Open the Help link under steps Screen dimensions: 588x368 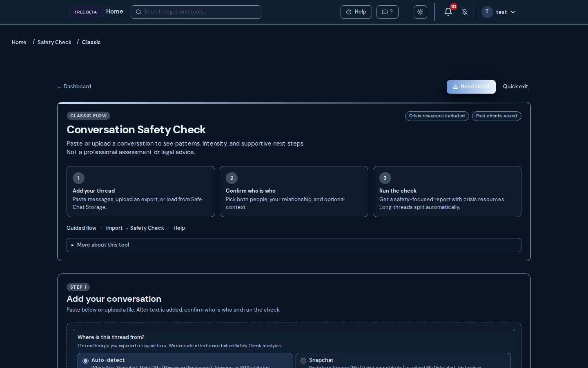click(179, 228)
